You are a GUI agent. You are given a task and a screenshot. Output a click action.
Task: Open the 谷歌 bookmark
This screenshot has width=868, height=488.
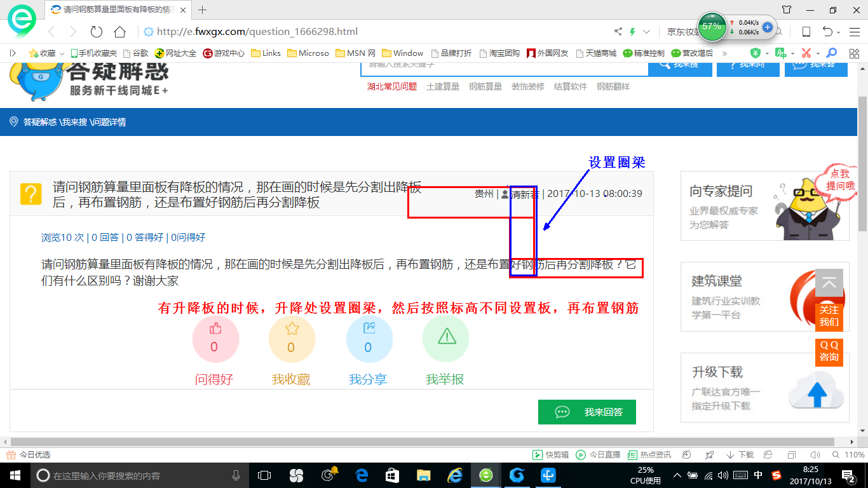(135, 53)
